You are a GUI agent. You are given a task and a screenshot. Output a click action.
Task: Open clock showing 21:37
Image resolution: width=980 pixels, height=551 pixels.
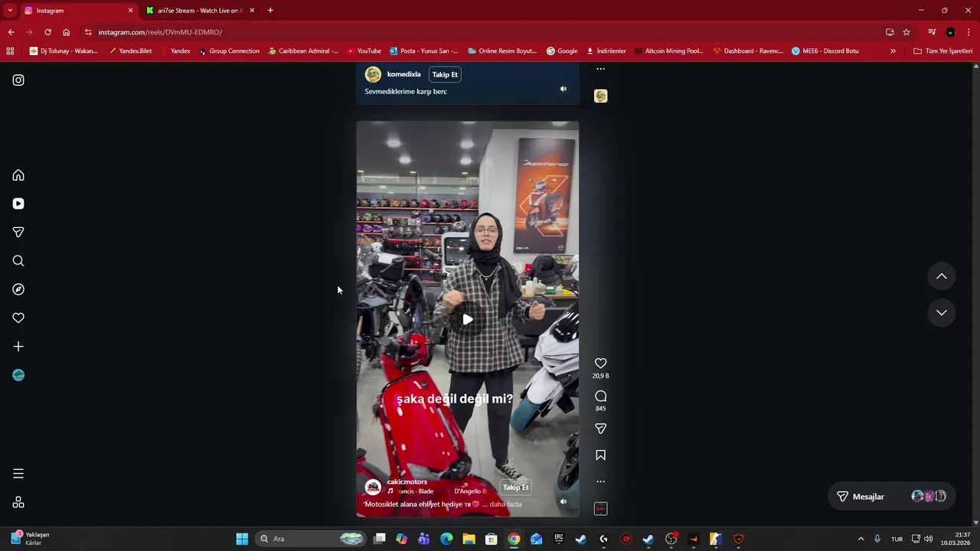pos(956,539)
